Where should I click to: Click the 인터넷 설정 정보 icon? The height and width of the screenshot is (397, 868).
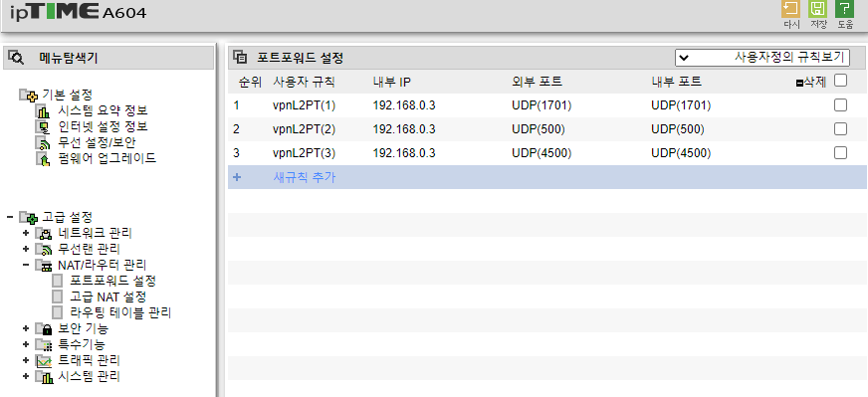43,127
